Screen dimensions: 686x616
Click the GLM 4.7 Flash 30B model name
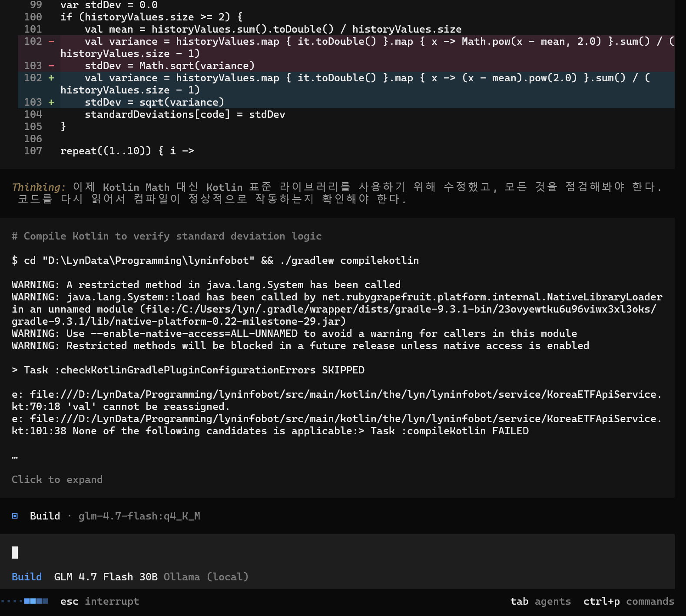click(106, 577)
